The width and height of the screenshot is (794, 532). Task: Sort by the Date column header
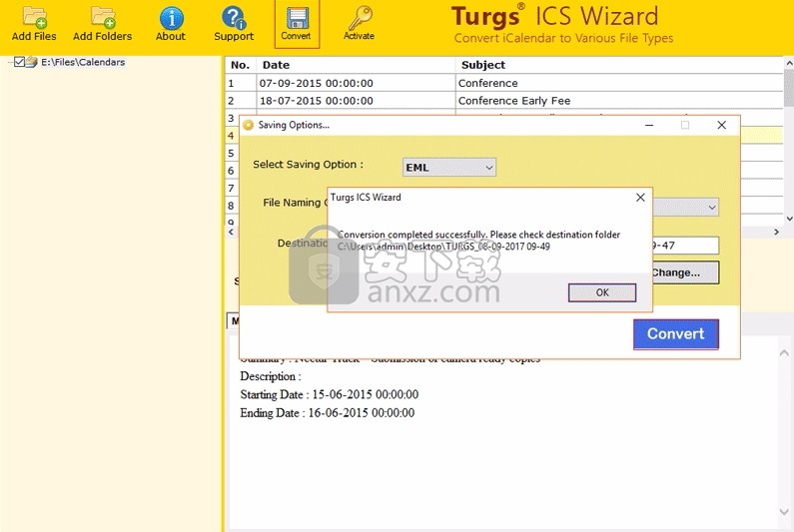[x=356, y=65]
